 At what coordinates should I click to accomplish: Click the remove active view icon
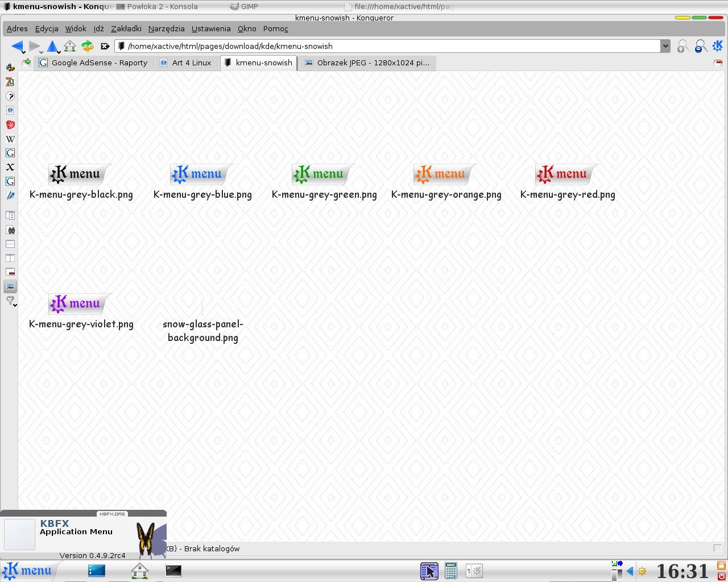click(10, 272)
